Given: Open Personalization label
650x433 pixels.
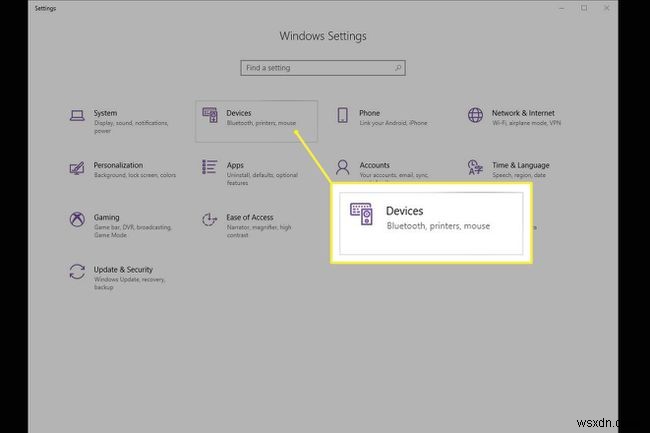Looking at the screenshot, I should pyautogui.click(x=118, y=165).
